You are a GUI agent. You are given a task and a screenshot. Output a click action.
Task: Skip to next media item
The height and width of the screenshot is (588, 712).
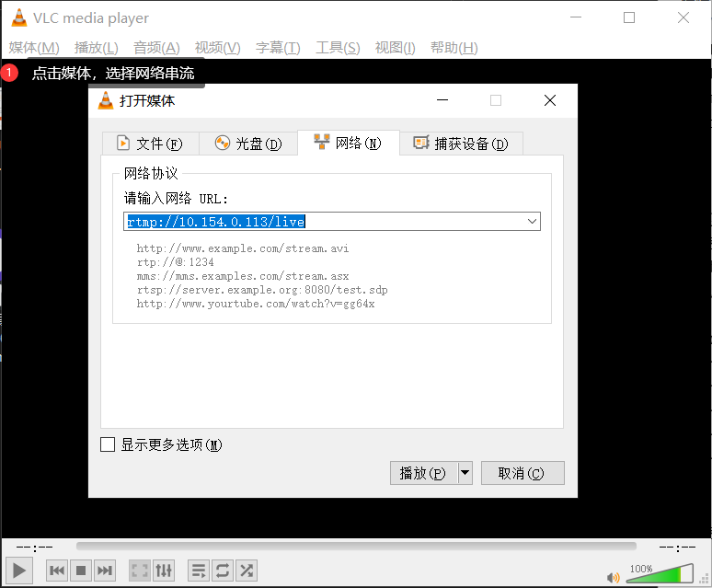point(105,571)
